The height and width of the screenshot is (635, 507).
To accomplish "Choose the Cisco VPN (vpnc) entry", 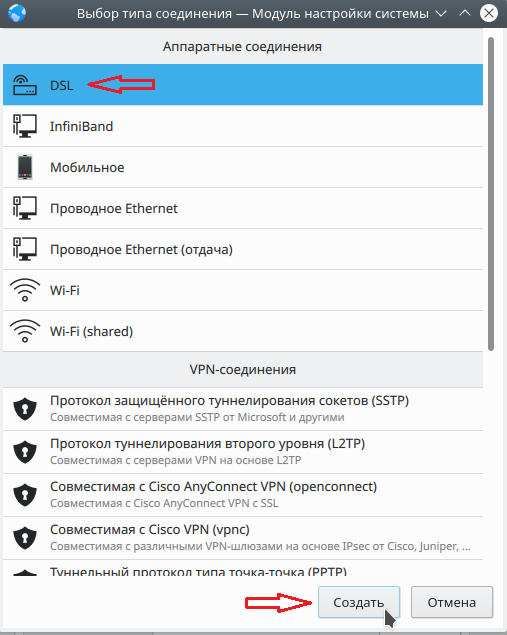I will 243,538.
